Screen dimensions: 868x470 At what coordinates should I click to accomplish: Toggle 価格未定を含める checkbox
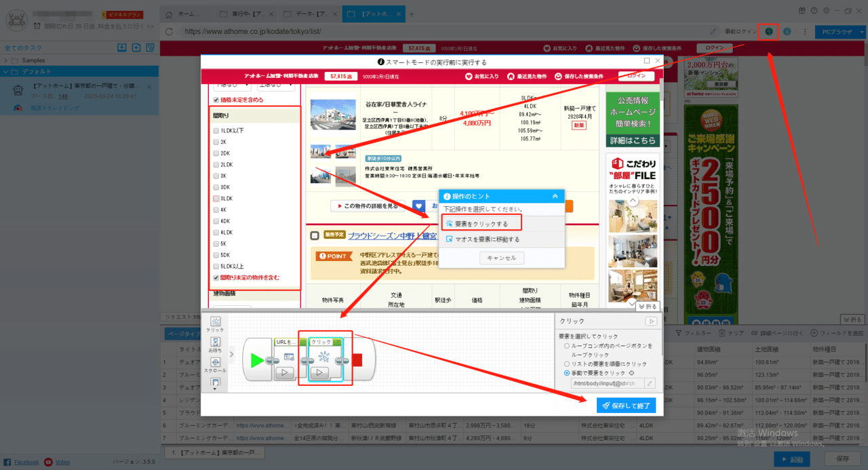(216, 100)
